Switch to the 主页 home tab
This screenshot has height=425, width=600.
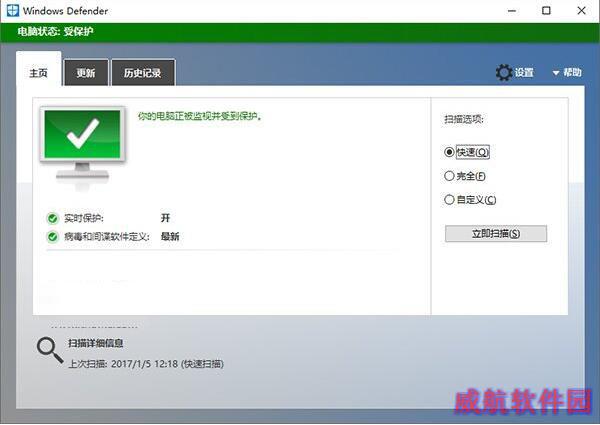(x=39, y=69)
